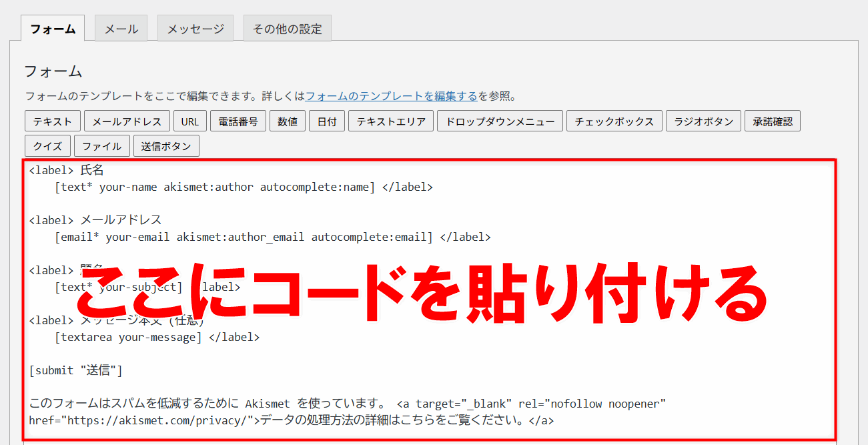Insert a チェックボックス tag
The height and width of the screenshot is (445, 868).
pos(614,121)
